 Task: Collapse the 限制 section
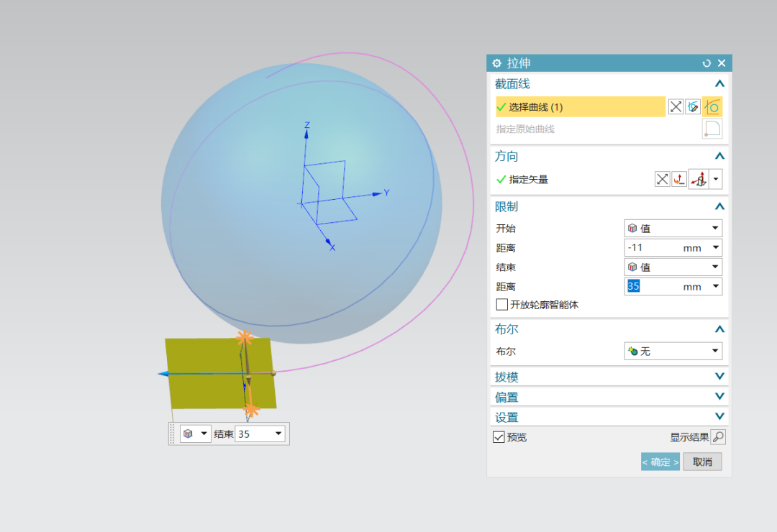coord(719,206)
